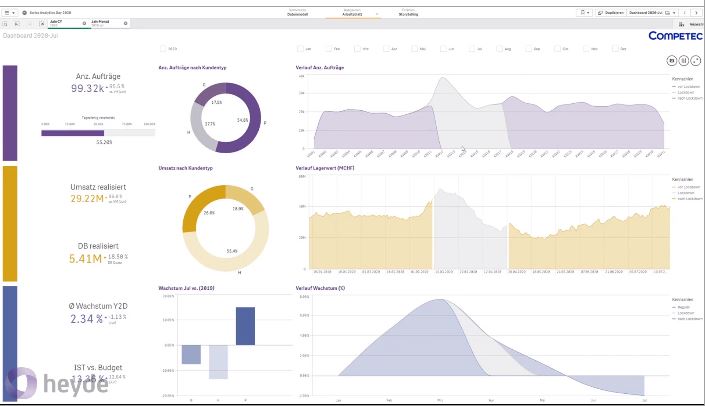Switch to the Storytelling tab
The image size is (705, 406).
408,13
